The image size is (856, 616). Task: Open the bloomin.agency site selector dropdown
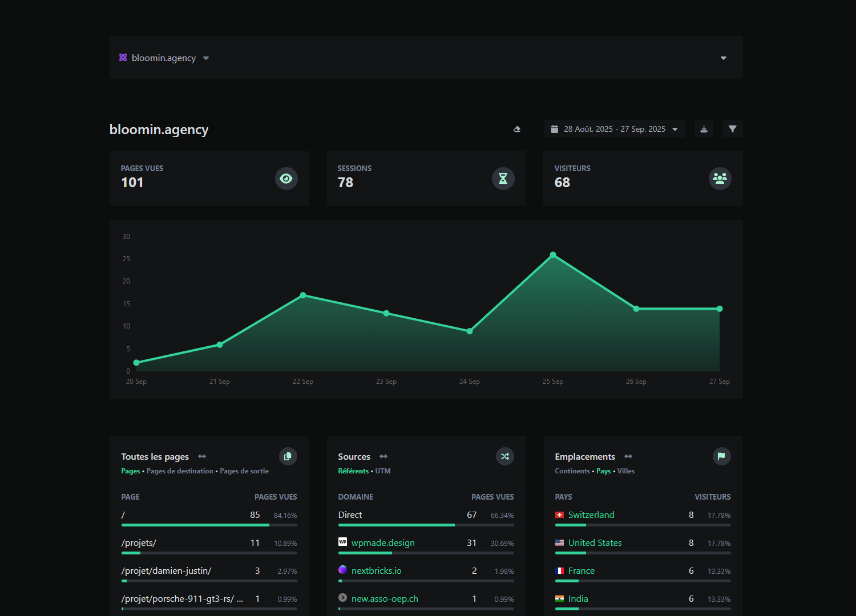click(164, 58)
